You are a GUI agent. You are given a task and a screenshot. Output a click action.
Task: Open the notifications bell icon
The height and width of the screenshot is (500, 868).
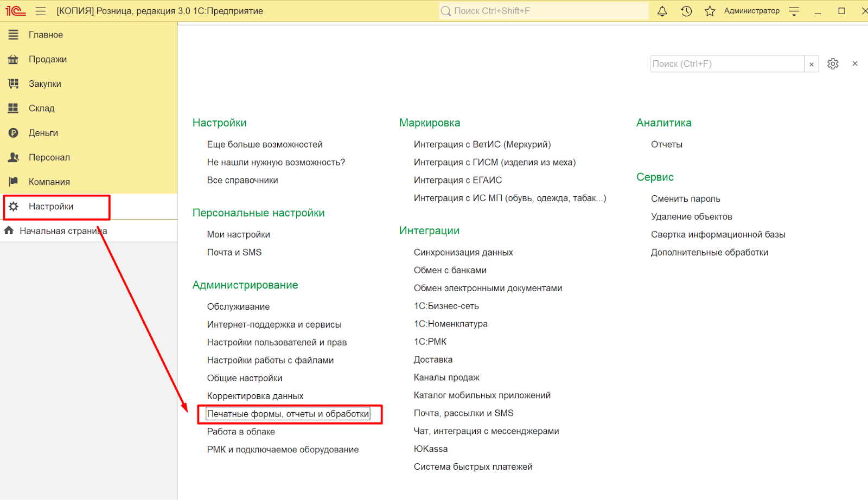click(x=662, y=11)
